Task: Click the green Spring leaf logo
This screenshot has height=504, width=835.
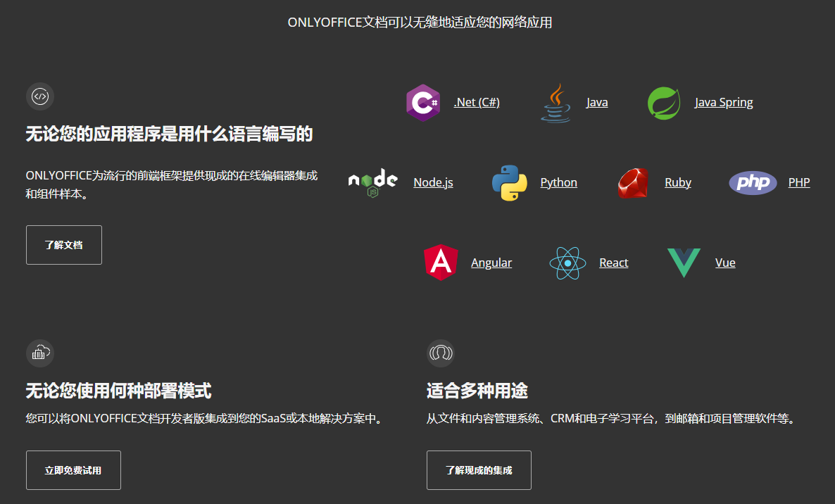Action: pyautogui.click(x=663, y=103)
